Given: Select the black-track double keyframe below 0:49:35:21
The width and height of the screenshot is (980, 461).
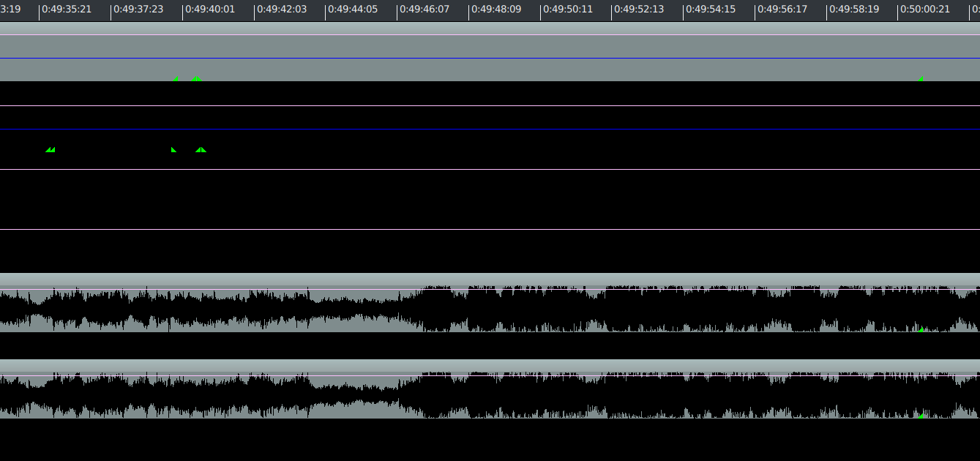Looking at the screenshot, I should 50,149.
